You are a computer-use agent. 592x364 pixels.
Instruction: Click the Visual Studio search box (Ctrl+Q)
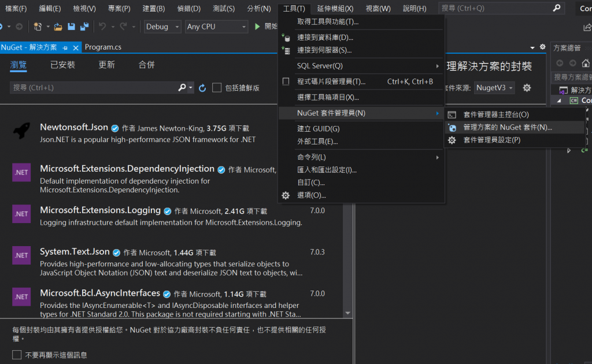pyautogui.click(x=501, y=8)
